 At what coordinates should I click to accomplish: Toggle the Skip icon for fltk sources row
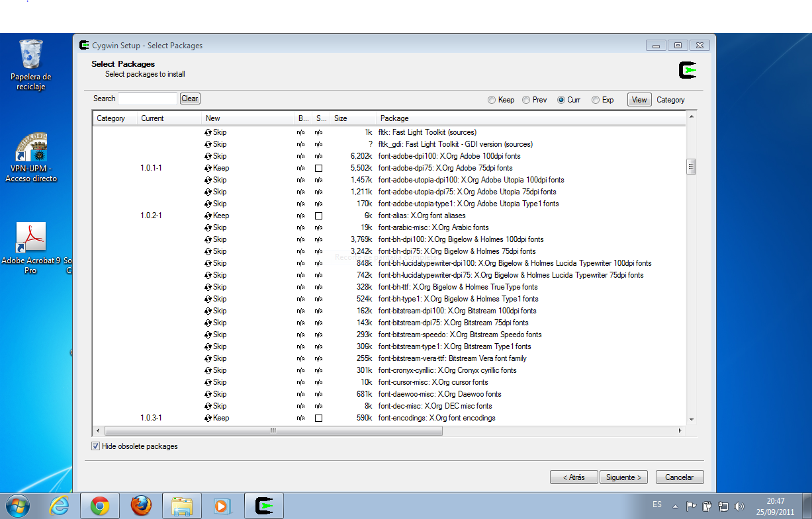[x=208, y=132]
